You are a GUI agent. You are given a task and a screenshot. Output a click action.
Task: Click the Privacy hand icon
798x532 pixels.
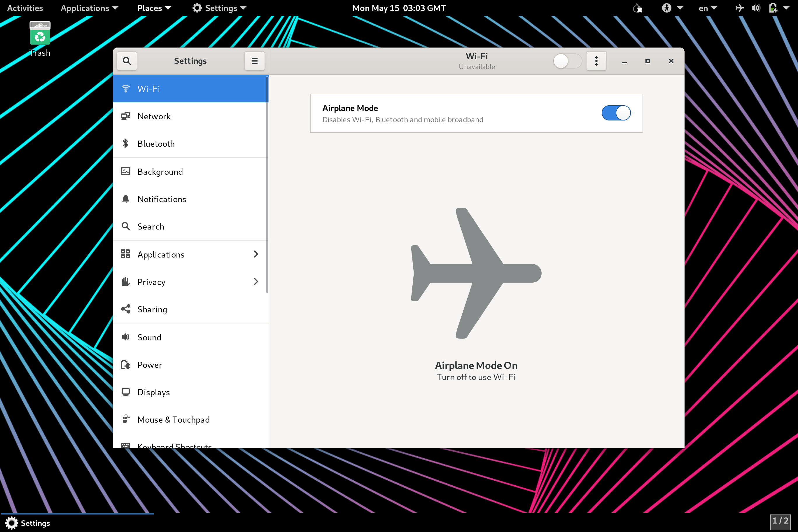pos(125,282)
